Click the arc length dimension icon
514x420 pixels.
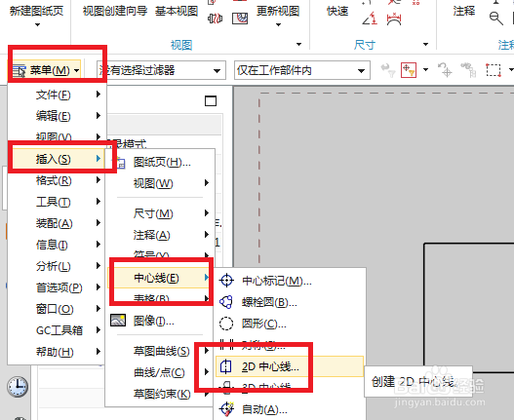(x=394, y=19)
